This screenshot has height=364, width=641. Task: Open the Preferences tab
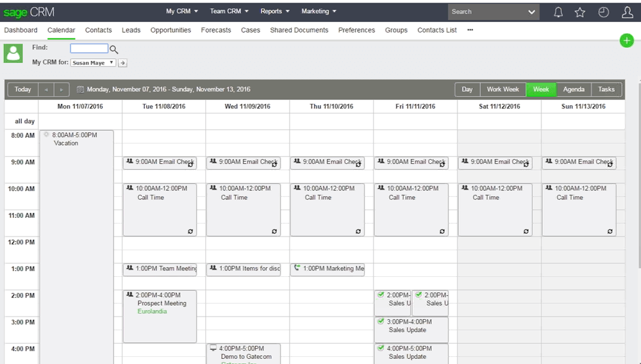(356, 30)
